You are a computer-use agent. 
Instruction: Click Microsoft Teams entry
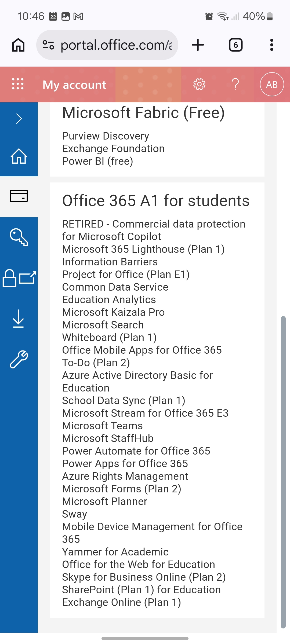102,426
